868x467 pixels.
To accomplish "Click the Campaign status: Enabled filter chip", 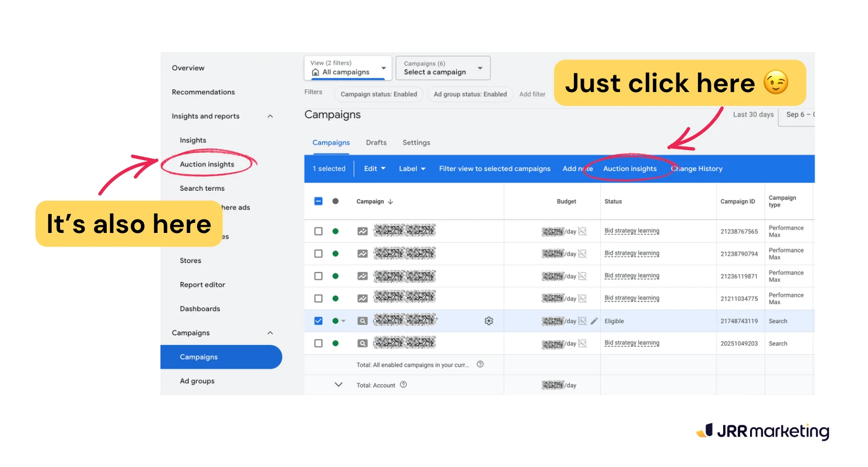I will point(378,94).
